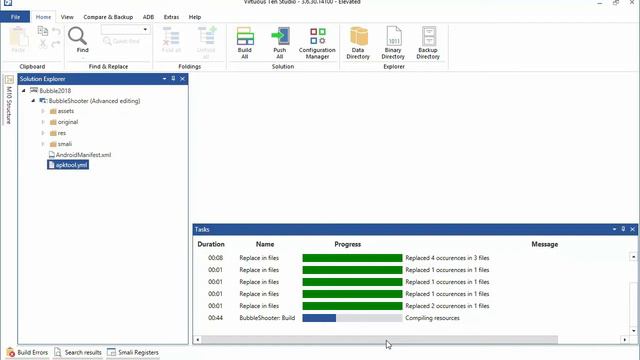Open the ADB ribbon tab
The width and height of the screenshot is (640, 360).
(148, 17)
